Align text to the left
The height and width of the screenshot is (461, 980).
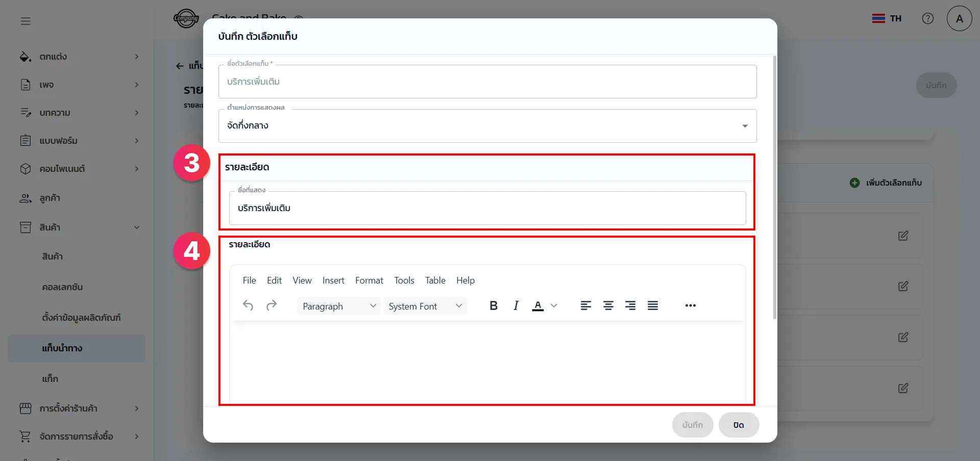coord(585,306)
